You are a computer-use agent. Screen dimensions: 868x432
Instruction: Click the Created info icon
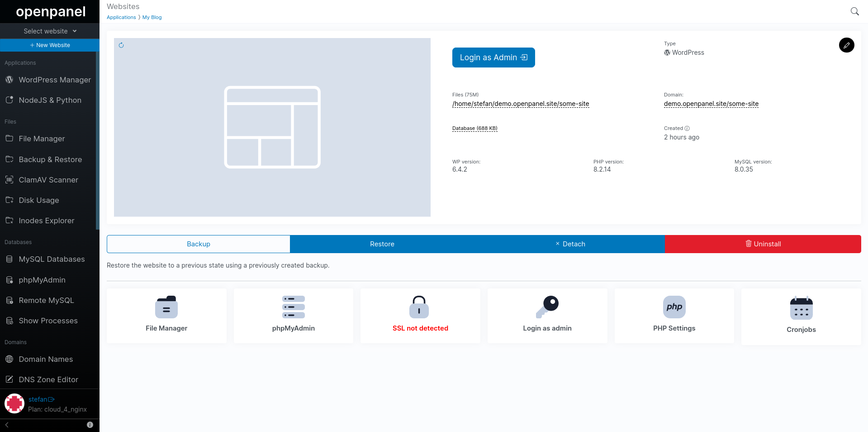coord(687,128)
